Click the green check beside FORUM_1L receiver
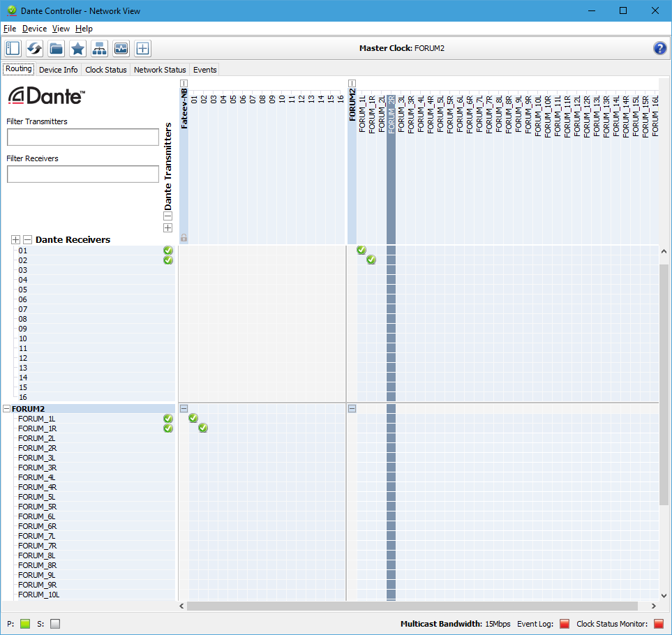The width and height of the screenshot is (672, 635). tap(168, 418)
